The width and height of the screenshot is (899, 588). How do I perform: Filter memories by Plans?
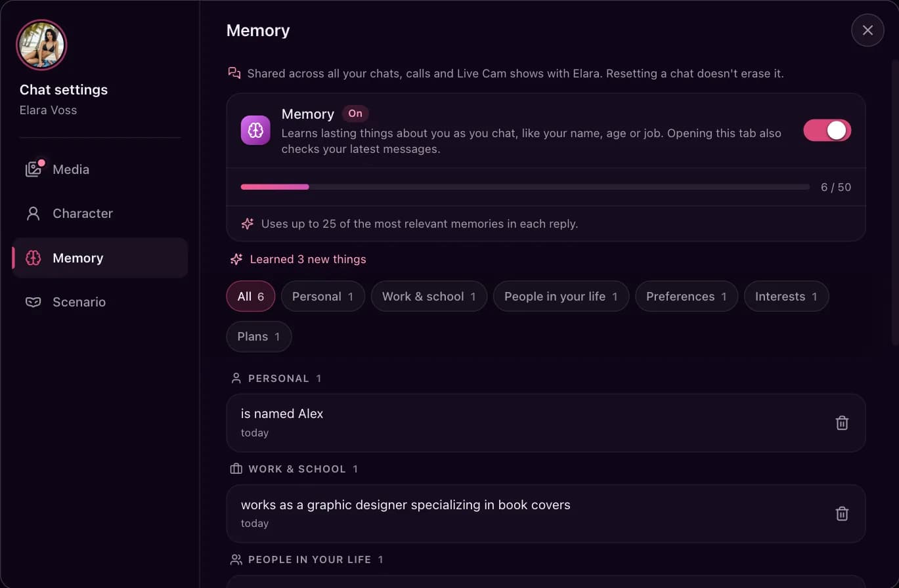tap(259, 337)
